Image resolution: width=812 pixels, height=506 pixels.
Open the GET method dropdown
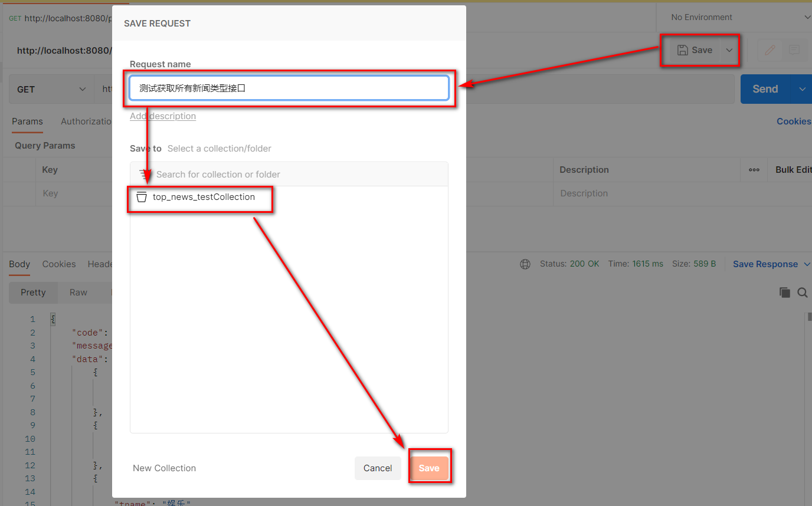point(51,89)
